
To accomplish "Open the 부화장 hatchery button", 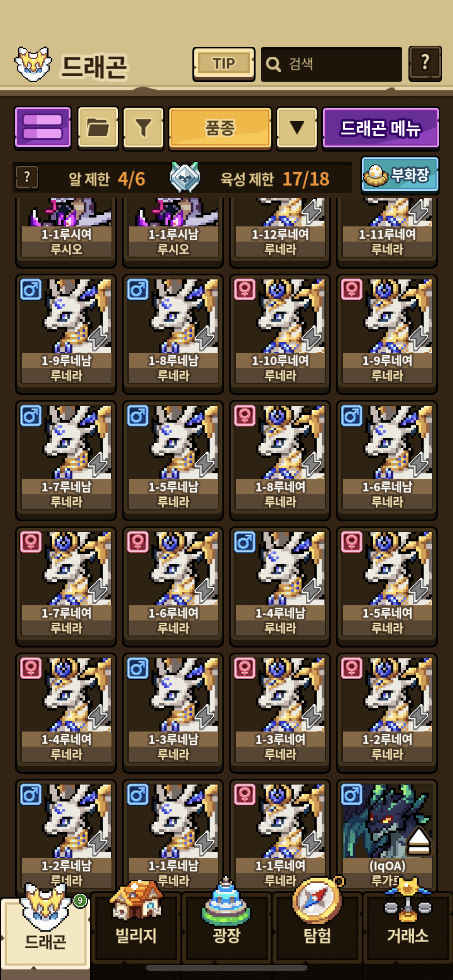I will click(x=400, y=175).
